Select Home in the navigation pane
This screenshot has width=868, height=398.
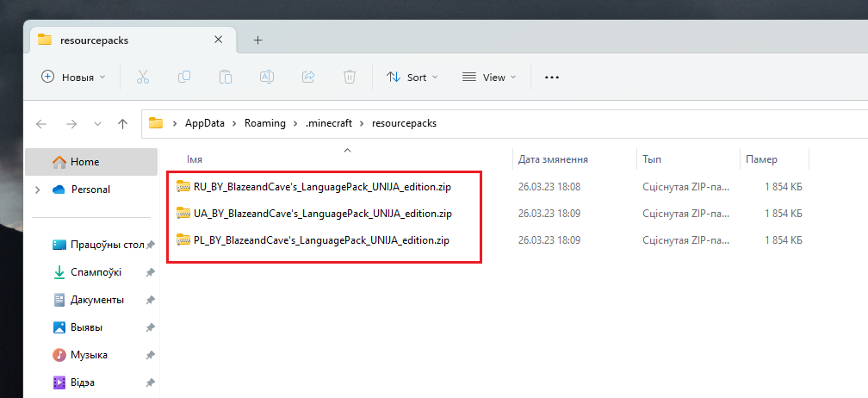(91, 162)
